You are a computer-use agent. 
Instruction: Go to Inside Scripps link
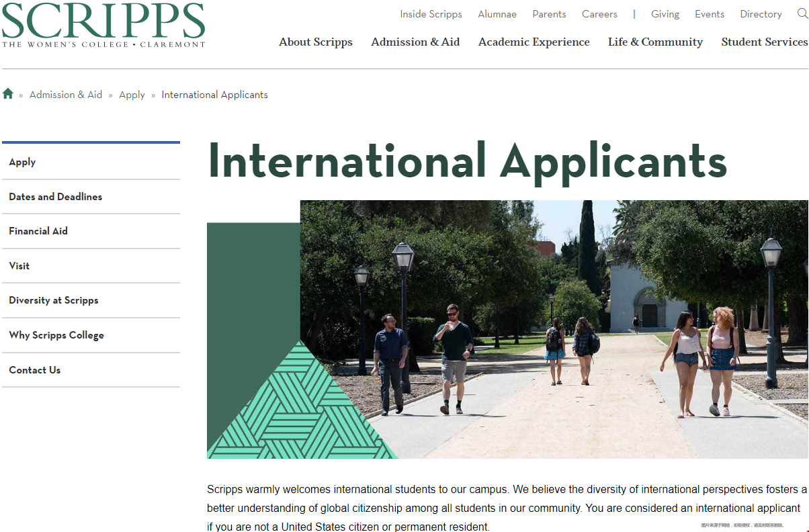(431, 14)
